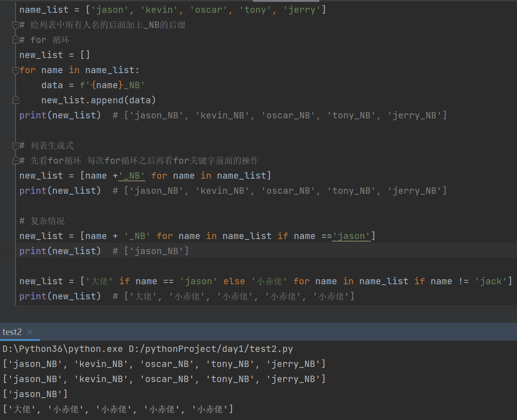This screenshot has width=517, height=420.
Task: Click the '小赤佬' string after else
Action: pyautogui.click(x=269, y=282)
